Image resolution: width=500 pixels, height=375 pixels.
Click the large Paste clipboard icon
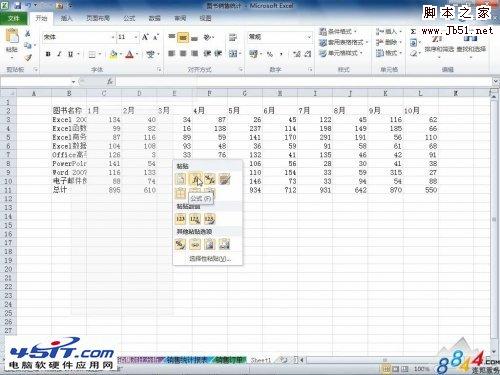(x=12, y=36)
